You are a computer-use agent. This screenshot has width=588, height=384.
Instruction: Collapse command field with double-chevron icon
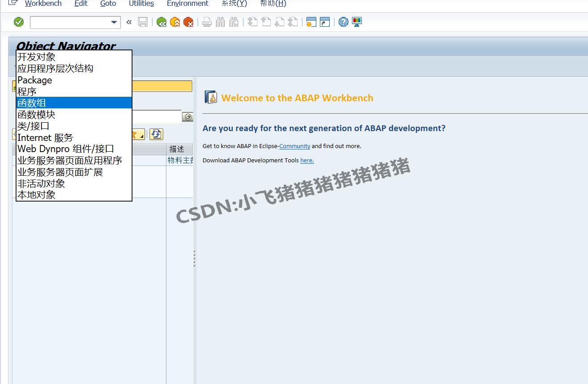(129, 22)
